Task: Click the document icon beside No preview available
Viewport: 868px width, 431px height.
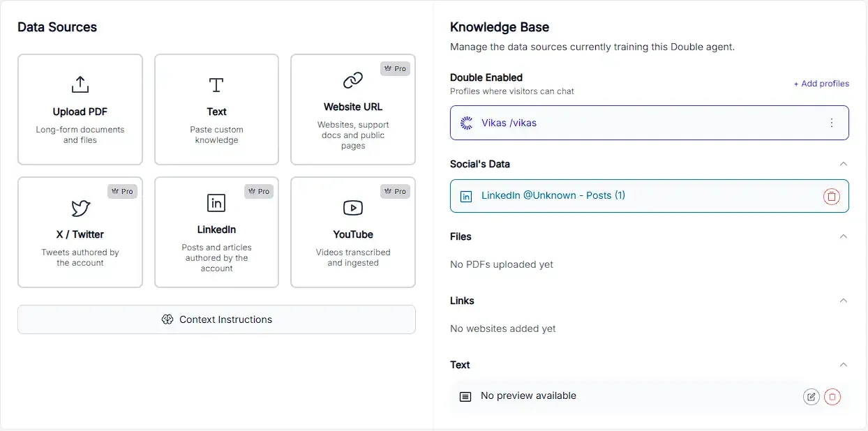Action: point(465,397)
